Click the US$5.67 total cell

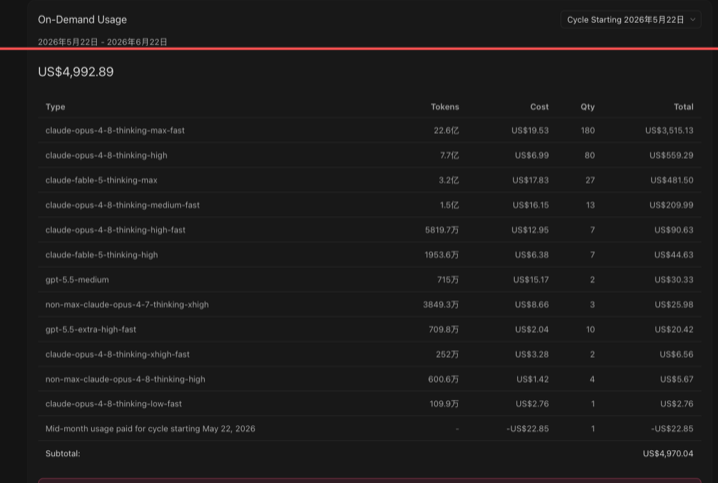coord(677,379)
